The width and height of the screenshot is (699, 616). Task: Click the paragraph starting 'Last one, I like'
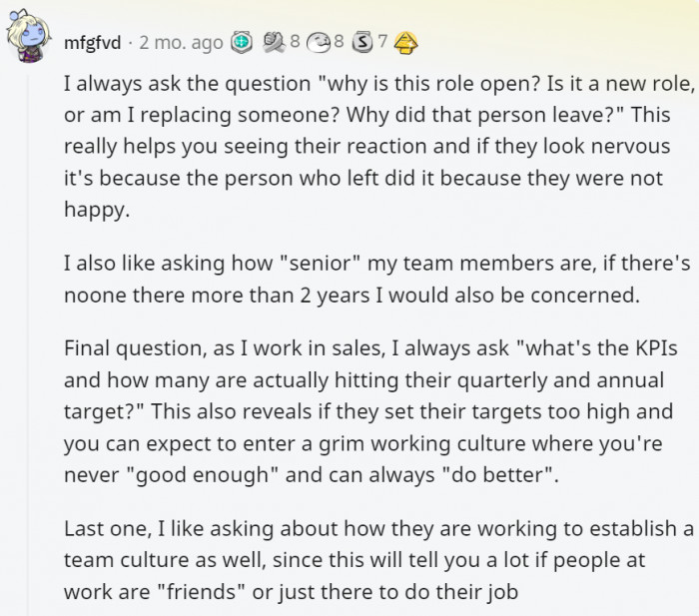[x=378, y=560]
